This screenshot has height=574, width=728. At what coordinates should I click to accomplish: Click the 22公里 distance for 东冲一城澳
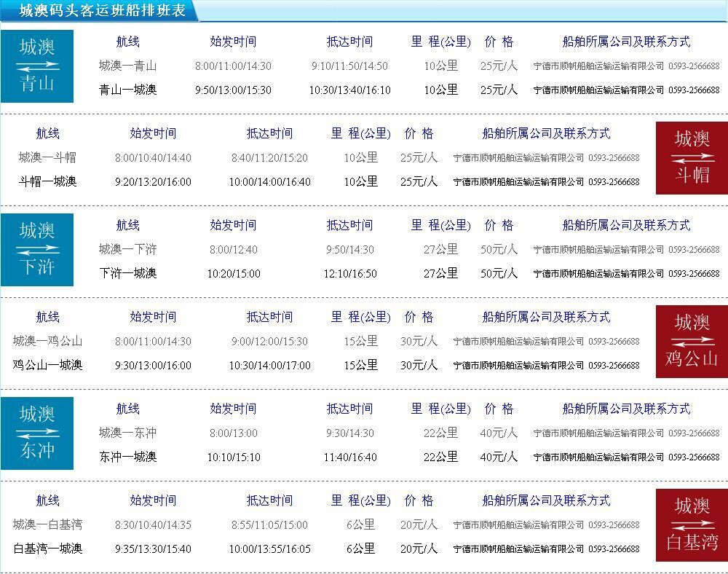(x=440, y=457)
